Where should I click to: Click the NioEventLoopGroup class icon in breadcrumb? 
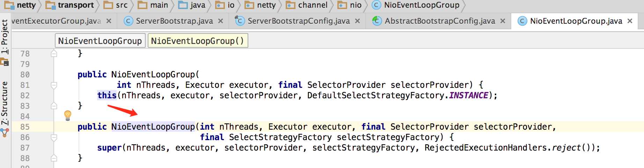coord(376,5)
